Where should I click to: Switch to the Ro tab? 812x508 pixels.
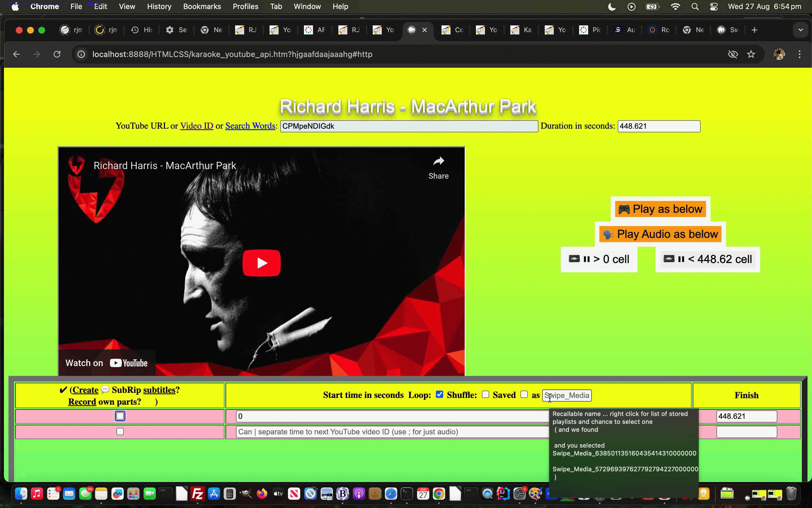(659, 30)
